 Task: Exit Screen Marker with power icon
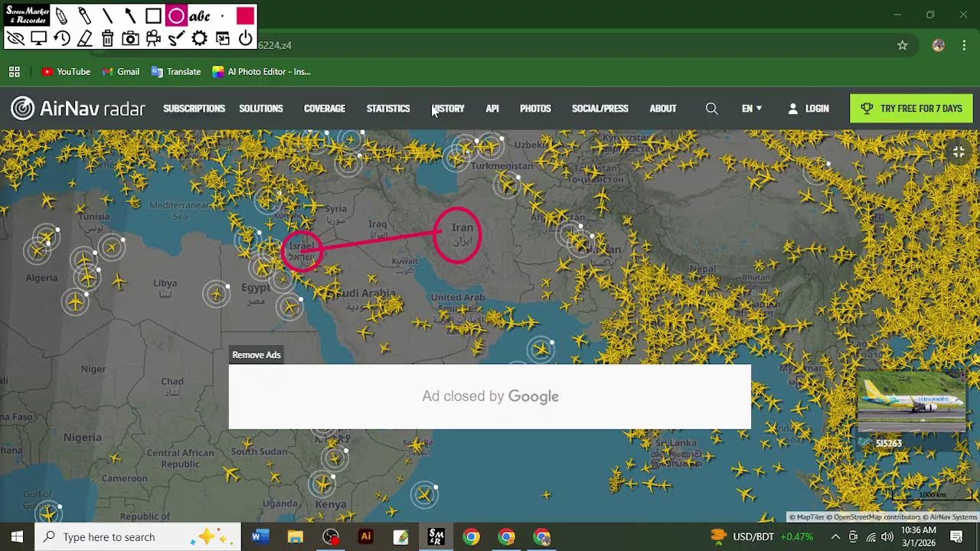pos(245,38)
